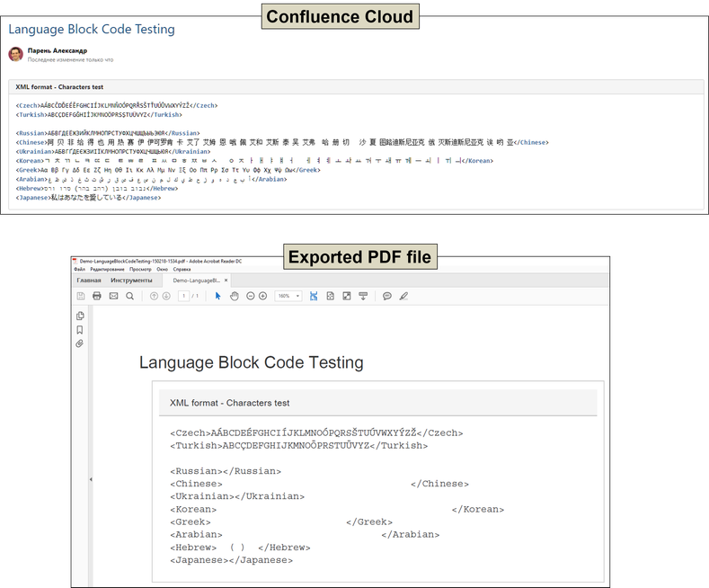Viewport: 709px width, 588px height.
Task: Click the <Czech> line in Confluence code block
Action: (x=117, y=105)
